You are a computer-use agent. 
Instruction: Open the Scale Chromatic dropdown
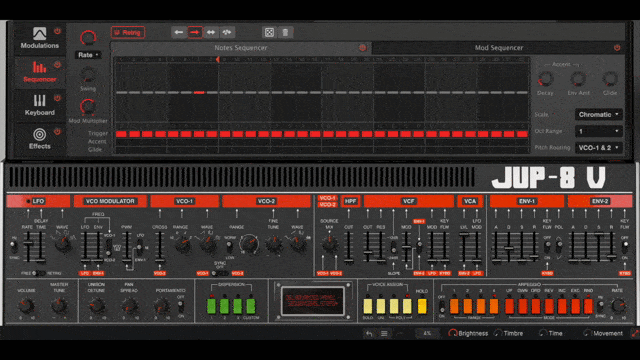point(599,115)
